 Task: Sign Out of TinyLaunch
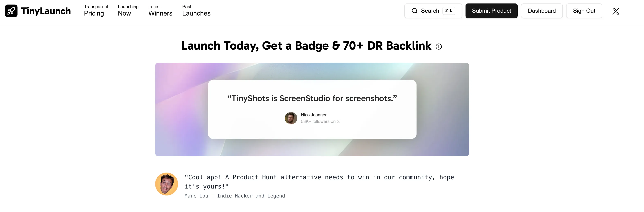pyautogui.click(x=584, y=11)
